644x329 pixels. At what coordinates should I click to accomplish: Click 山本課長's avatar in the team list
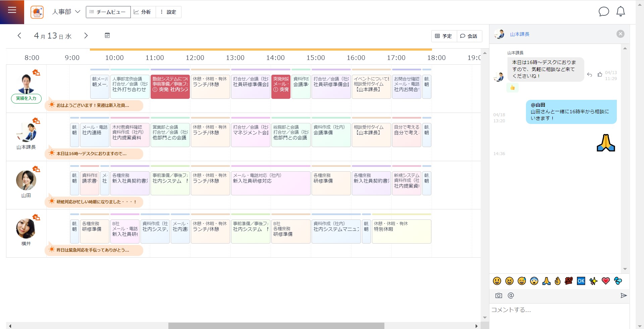(26, 132)
